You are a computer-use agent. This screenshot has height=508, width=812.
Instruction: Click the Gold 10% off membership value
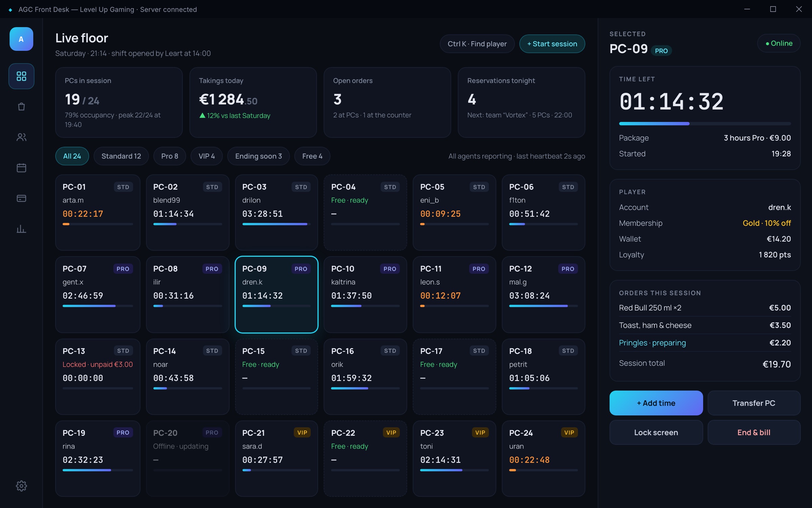pos(767,223)
